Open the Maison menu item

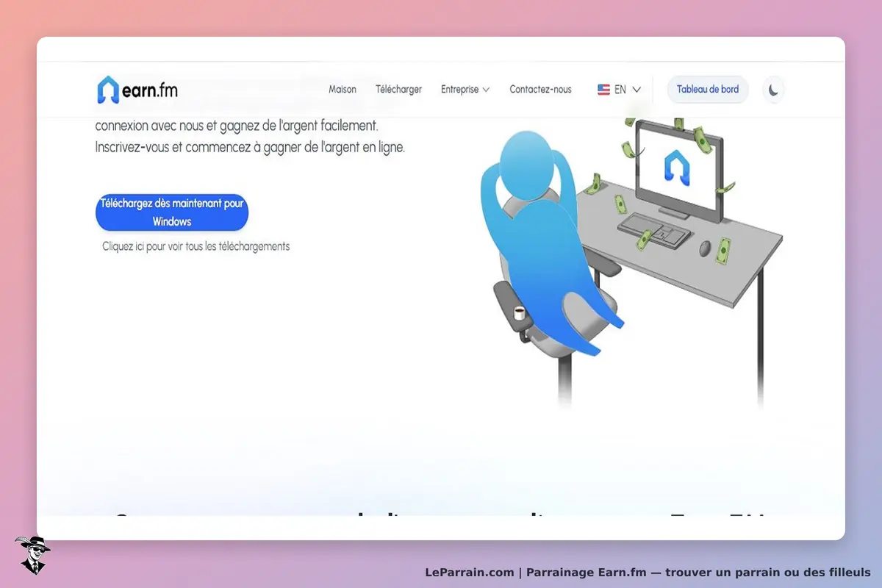coord(343,90)
